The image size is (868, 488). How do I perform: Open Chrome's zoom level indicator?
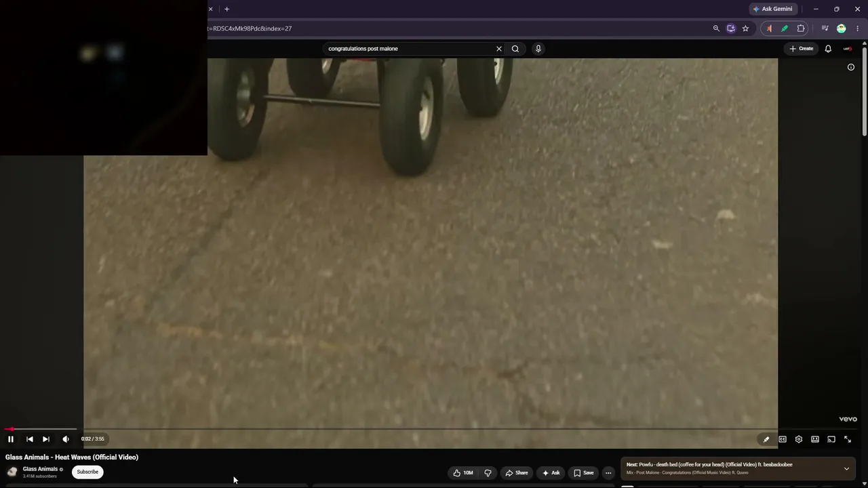coord(716,28)
